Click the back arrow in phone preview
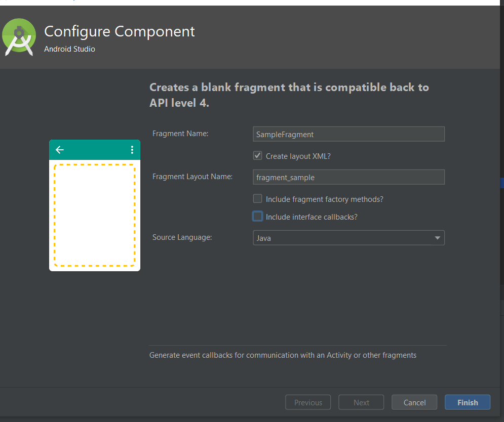The image size is (504, 422). [x=60, y=150]
